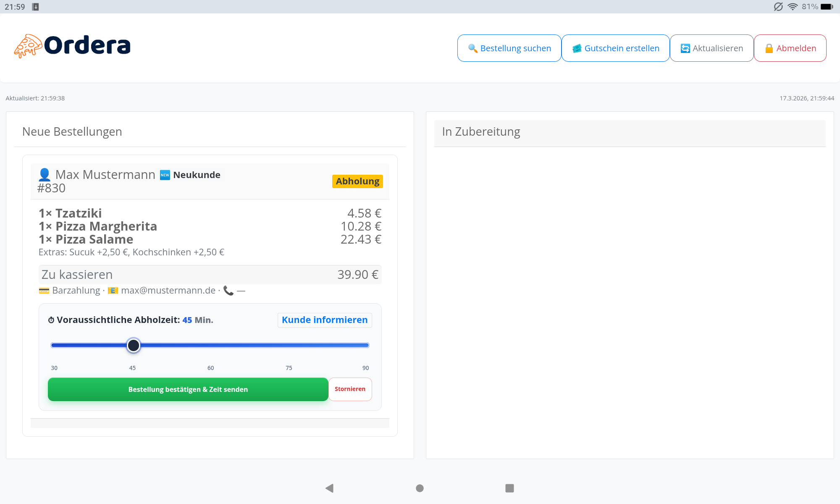The height and width of the screenshot is (504, 840).
Task: Click the customer avatar icon next to Max Mustermann
Action: [x=44, y=174]
